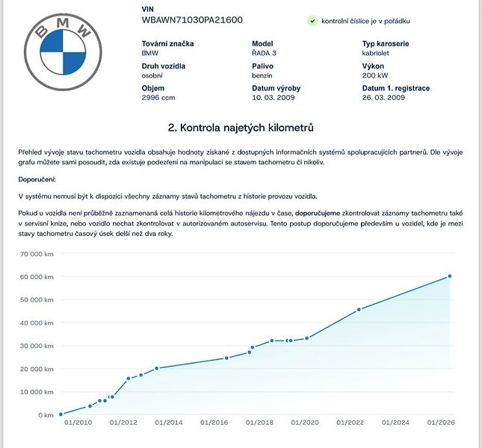Image resolution: width=482 pixels, height=448 pixels.
Task: Click the x-axis label 01/2026
Action: (441, 423)
